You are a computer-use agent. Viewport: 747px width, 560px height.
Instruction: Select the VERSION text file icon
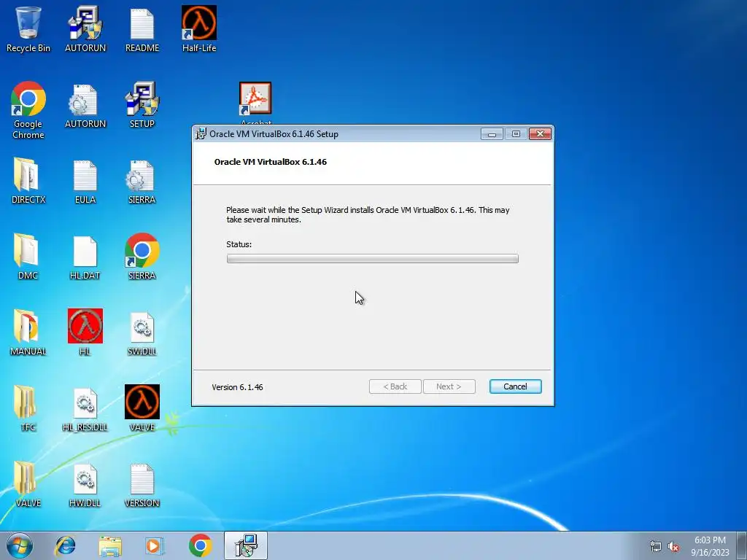click(142, 485)
